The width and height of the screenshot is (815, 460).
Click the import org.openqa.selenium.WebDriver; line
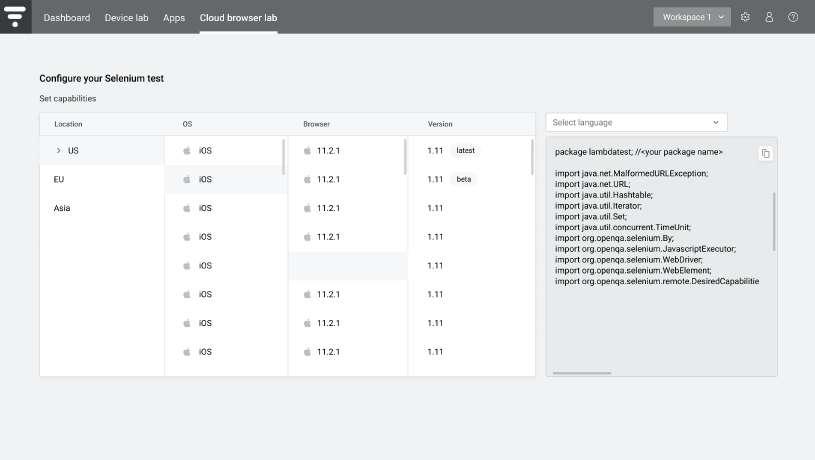coord(628,259)
